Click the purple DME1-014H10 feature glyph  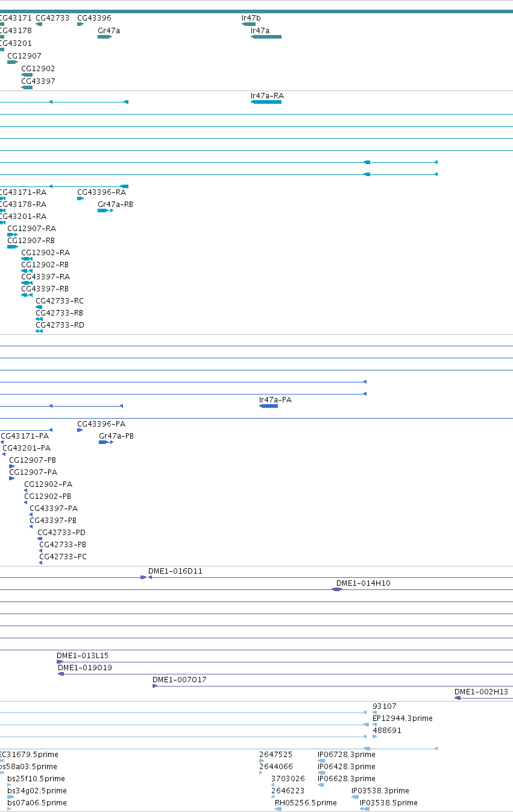point(337,589)
